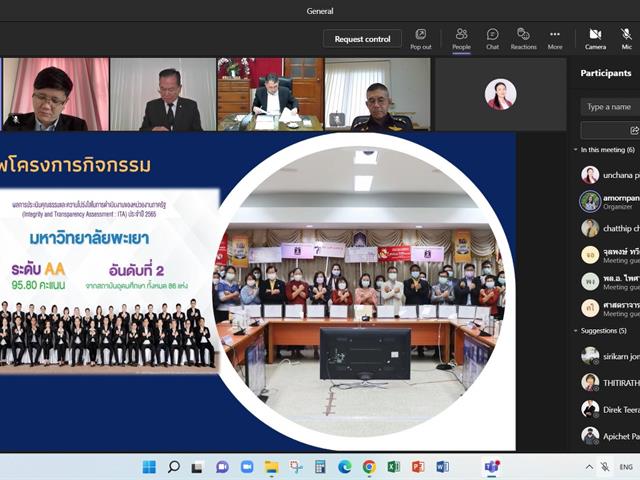Open Teams Chat app on taskbar
Screen dimensions: 640x480
coord(222,467)
